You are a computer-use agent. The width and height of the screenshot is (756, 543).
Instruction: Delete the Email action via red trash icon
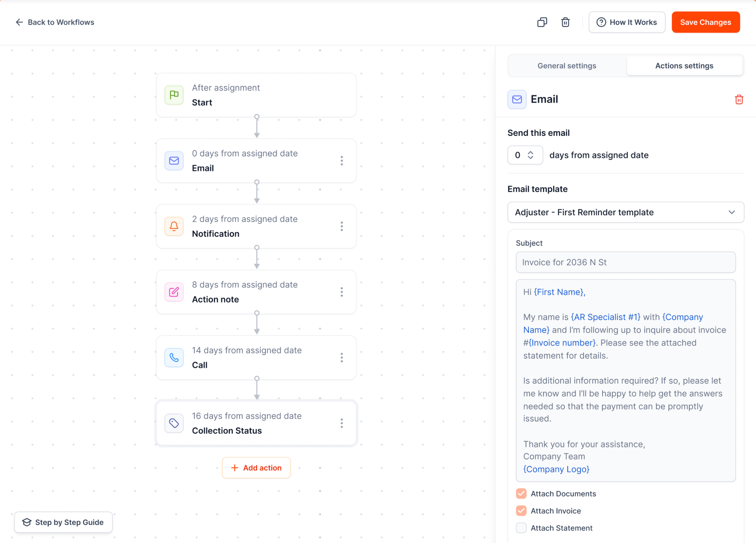point(739,100)
